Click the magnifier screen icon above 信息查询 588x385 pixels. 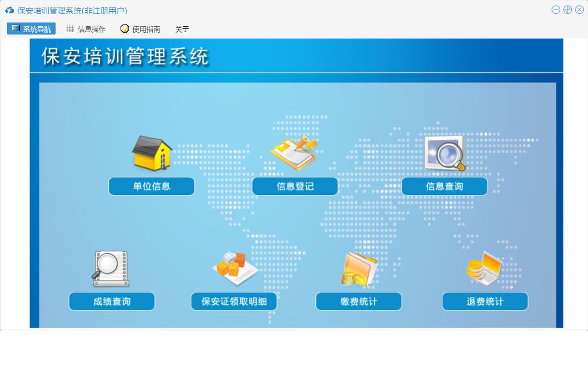[x=445, y=153]
